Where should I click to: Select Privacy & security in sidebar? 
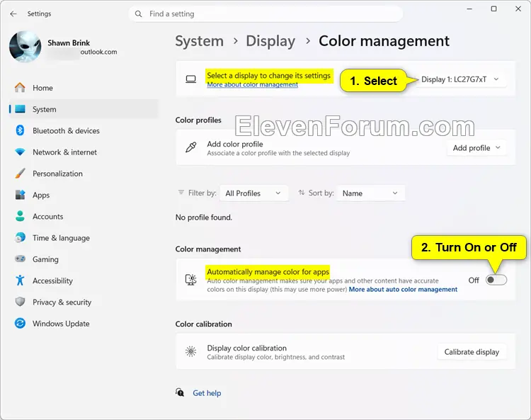84,302
